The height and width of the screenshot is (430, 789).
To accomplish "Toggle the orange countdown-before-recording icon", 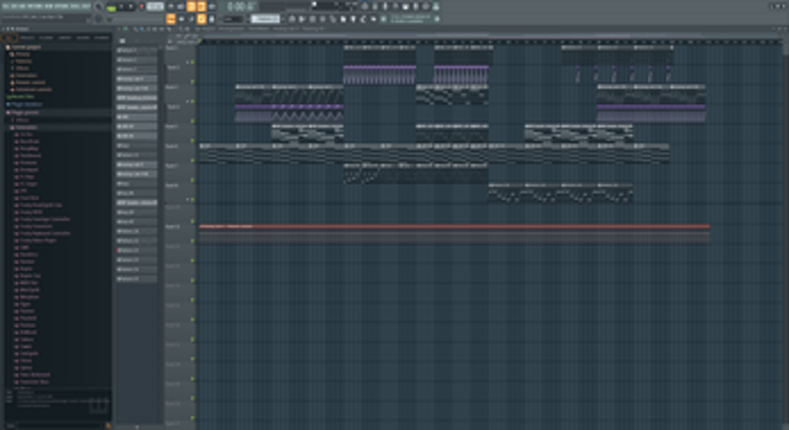I will click(x=191, y=7).
